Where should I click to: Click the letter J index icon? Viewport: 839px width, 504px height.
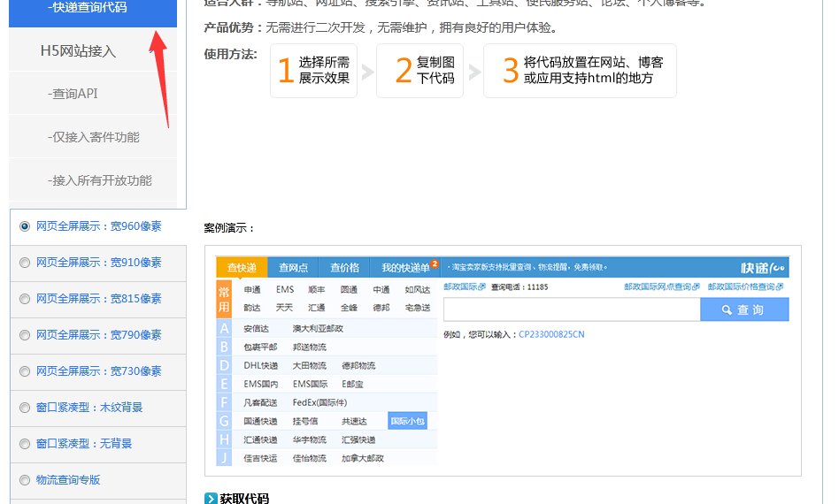225,458
